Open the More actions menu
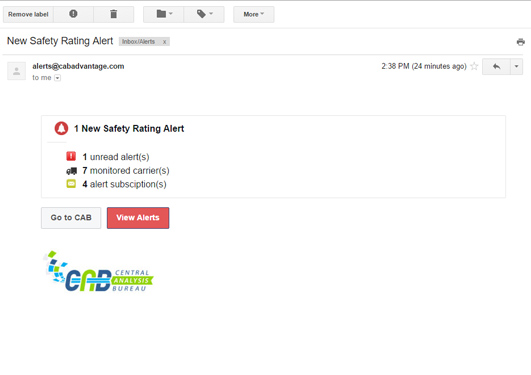Screen dimensions: 531x375 click(254, 14)
